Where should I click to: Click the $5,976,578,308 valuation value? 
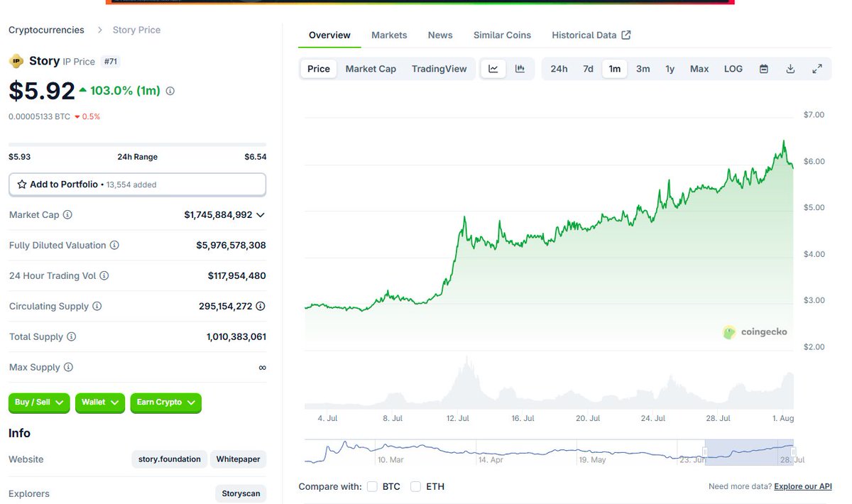231,245
